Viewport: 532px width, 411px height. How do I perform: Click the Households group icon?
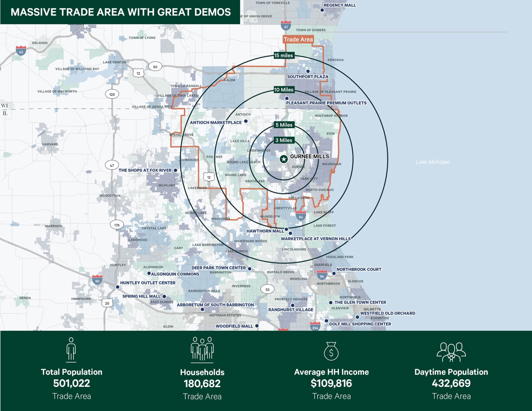point(202,349)
